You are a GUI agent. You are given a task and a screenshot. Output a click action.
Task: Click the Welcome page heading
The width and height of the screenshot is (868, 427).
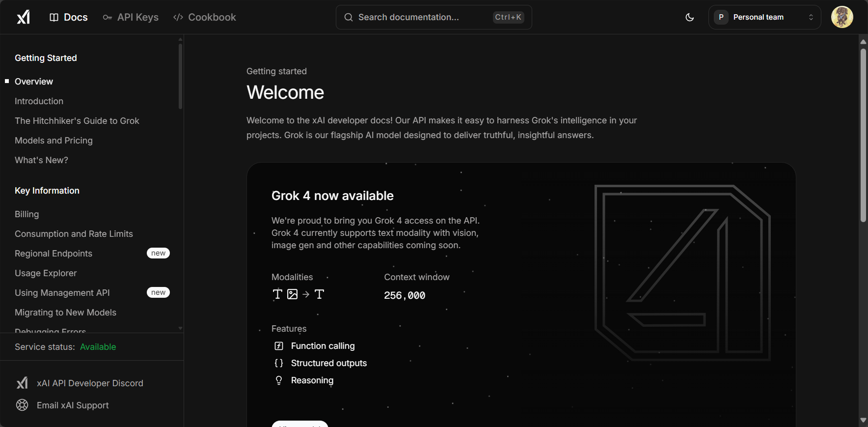285,92
